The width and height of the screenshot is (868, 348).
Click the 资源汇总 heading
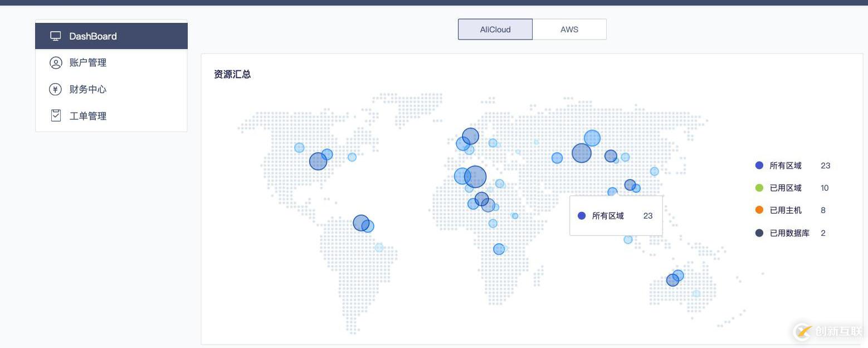click(232, 74)
